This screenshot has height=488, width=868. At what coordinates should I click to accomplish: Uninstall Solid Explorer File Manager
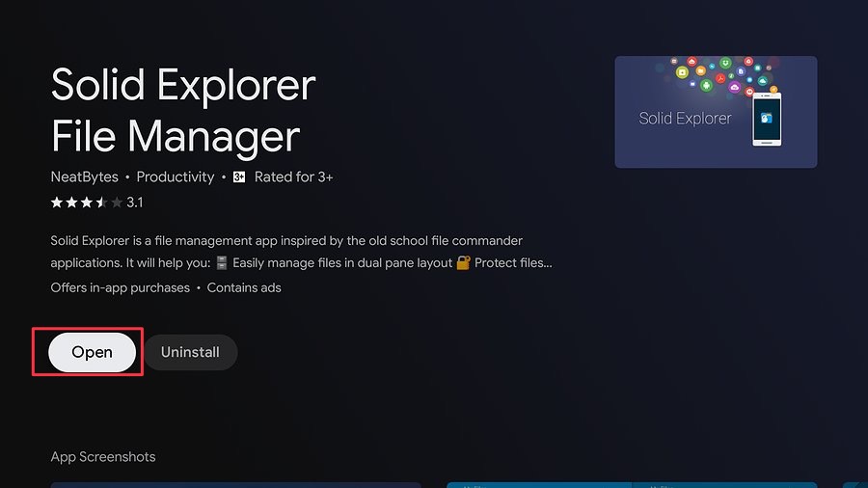[x=190, y=352]
